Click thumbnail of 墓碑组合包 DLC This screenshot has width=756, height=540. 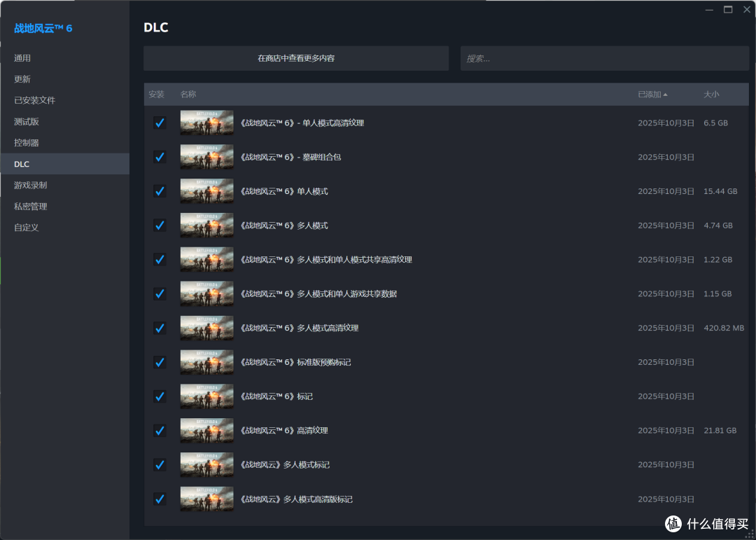[206, 157]
